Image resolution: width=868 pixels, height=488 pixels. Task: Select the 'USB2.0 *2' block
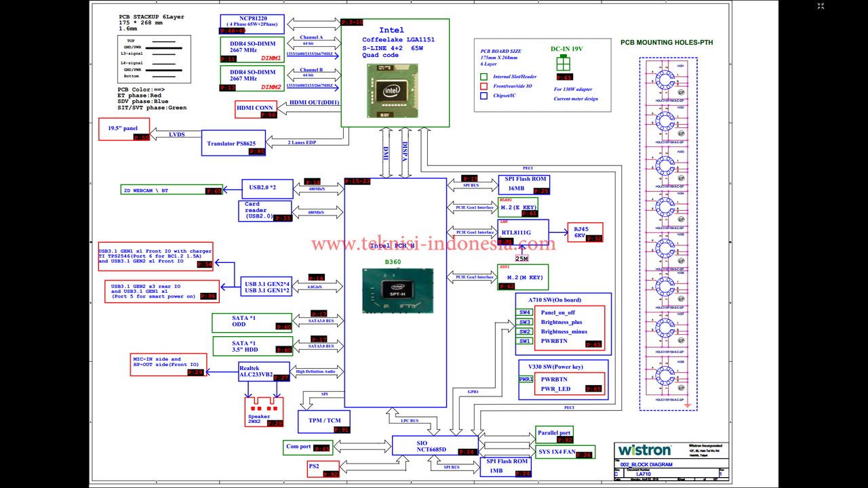click(267, 188)
